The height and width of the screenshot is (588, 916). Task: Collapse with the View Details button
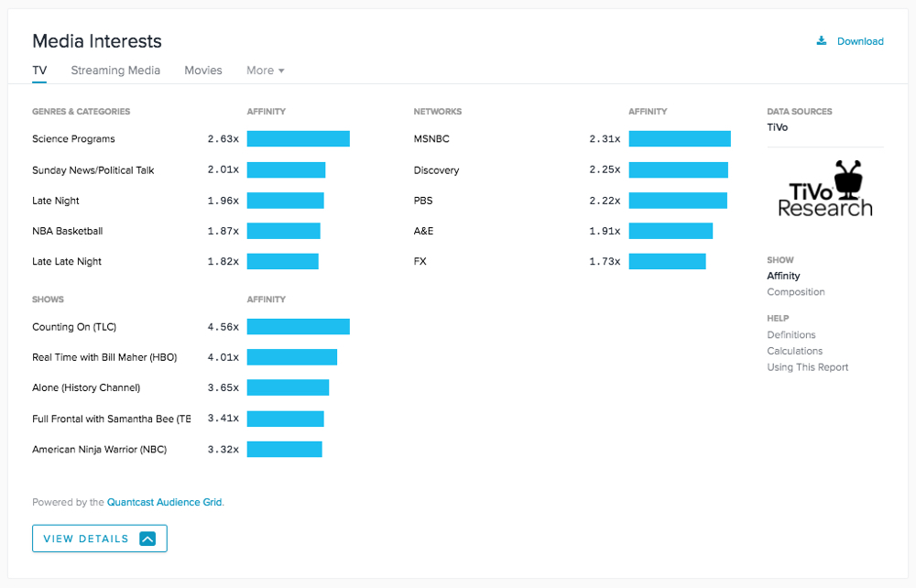100,539
